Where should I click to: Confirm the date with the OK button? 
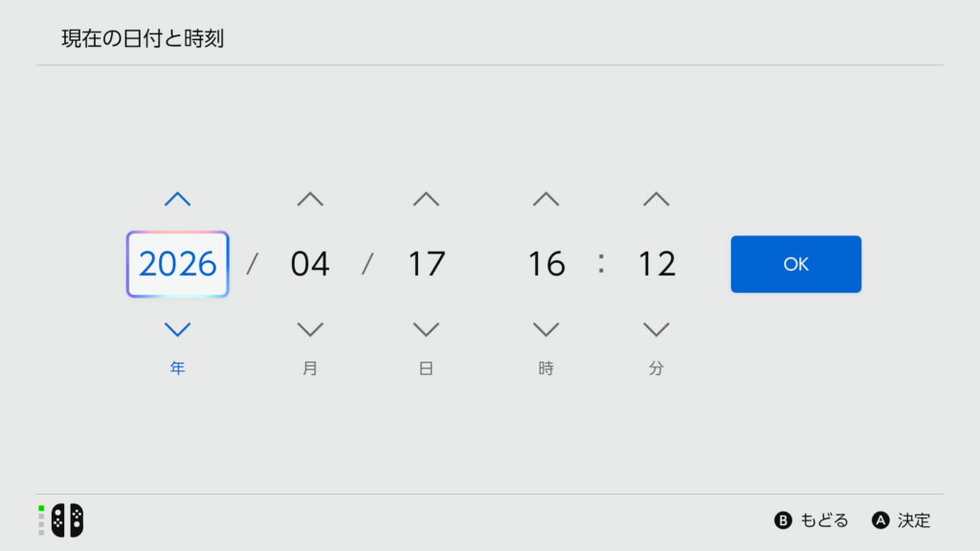[795, 264]
